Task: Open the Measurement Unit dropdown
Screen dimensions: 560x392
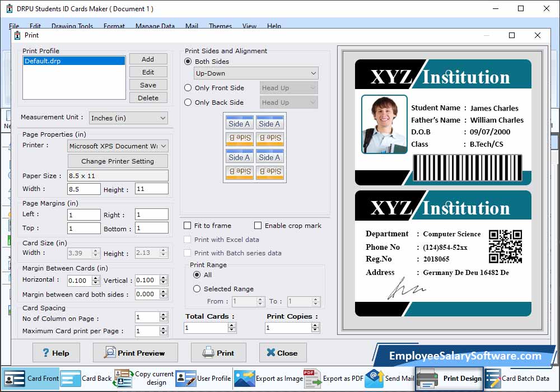Action: (x=128, y=118)
